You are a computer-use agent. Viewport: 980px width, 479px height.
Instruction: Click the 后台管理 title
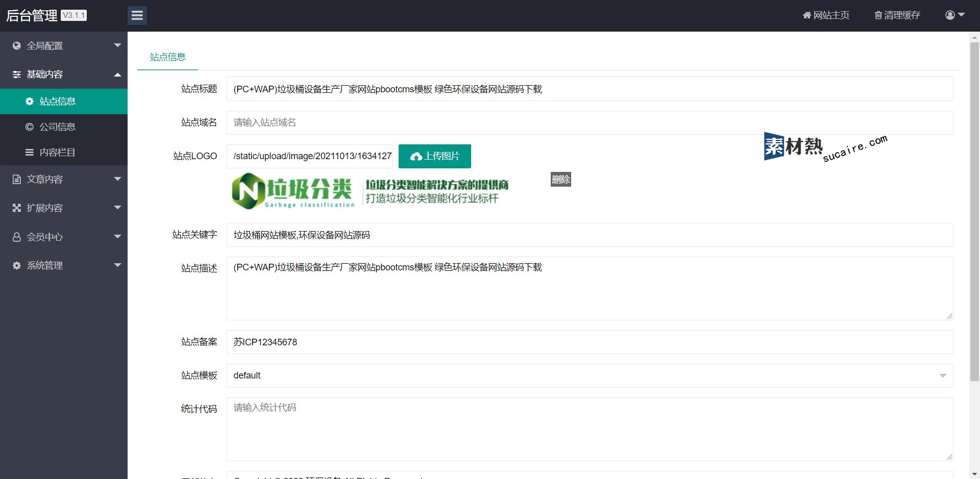[32, 15]
